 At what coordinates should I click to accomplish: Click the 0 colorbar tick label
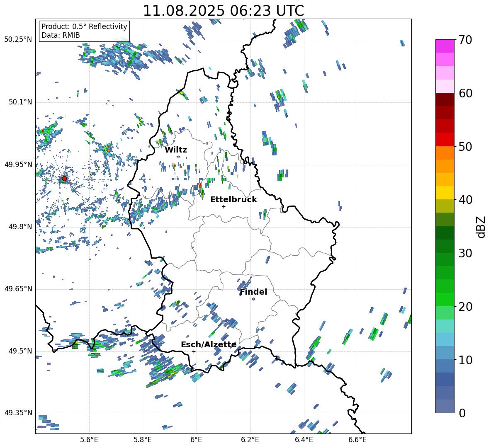click(462, 413)
